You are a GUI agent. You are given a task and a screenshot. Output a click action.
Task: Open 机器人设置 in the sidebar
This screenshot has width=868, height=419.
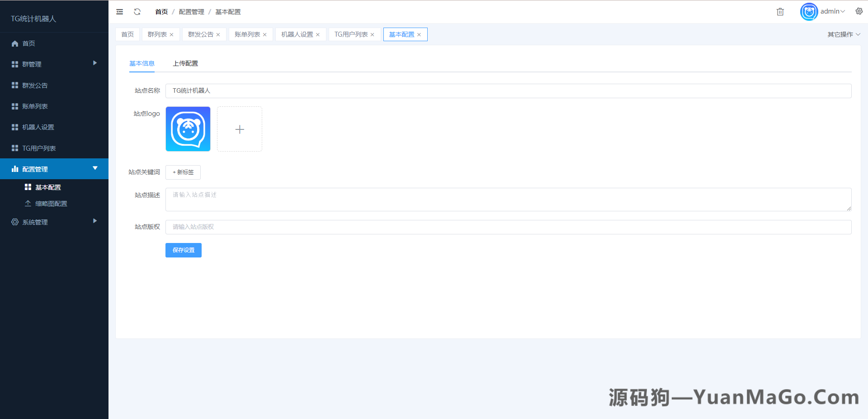[37, 127]
